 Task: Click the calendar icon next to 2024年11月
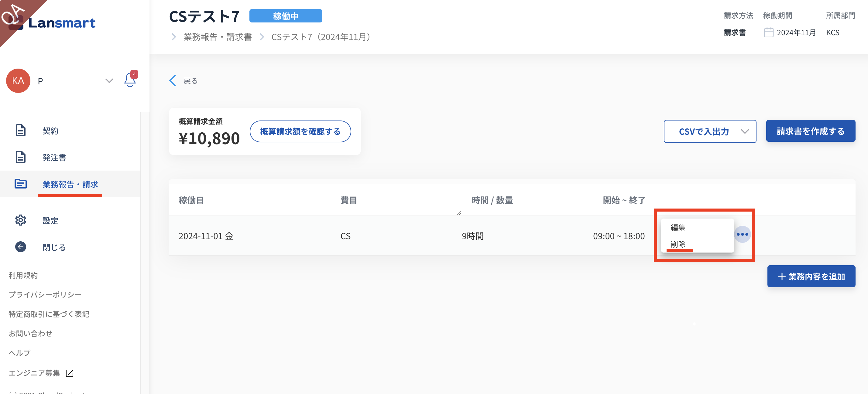point(769,33)
